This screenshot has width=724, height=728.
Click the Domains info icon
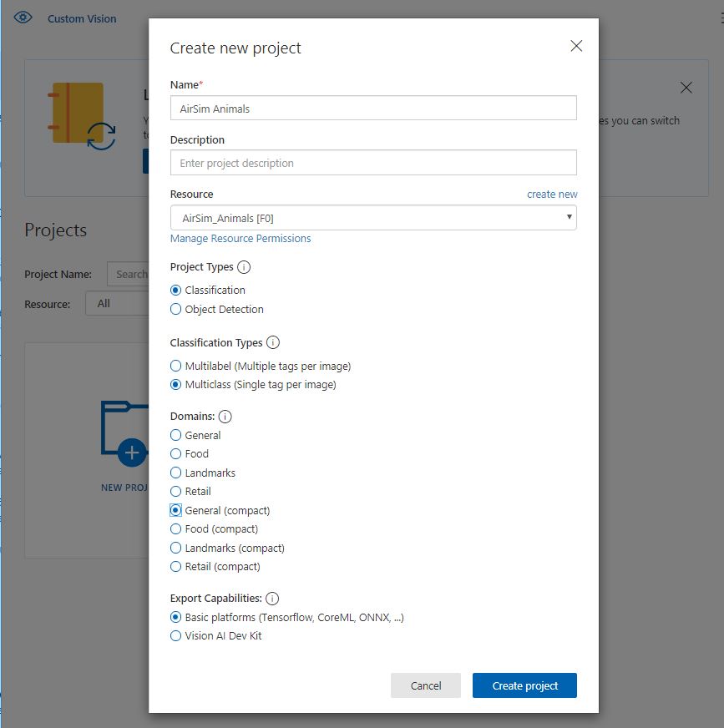tap(225, 417)
